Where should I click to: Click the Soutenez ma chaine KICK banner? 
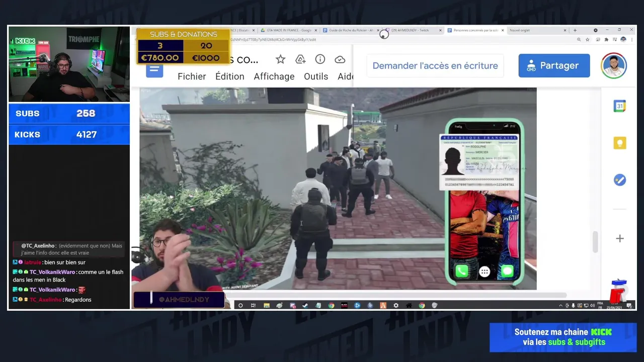pyautogui.click(x=563, y=337)
